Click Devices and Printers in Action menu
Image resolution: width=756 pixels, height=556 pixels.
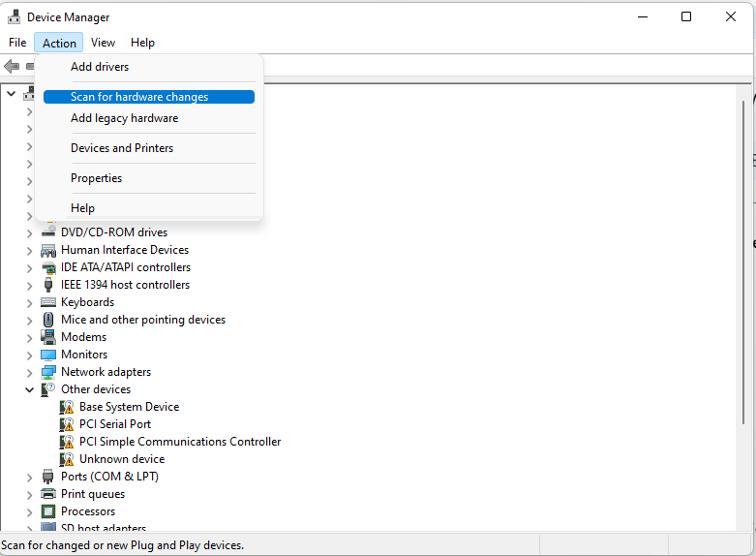coord(122,148)
